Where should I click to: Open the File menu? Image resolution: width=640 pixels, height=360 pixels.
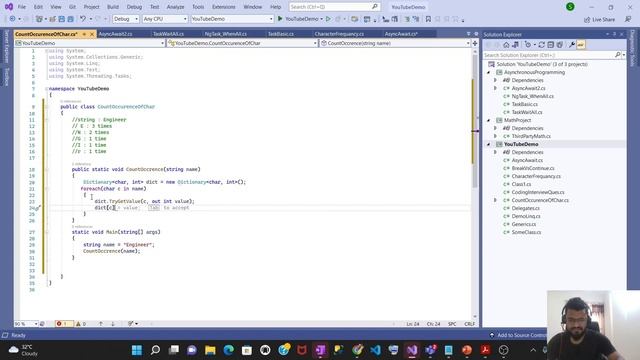point(22,7)
